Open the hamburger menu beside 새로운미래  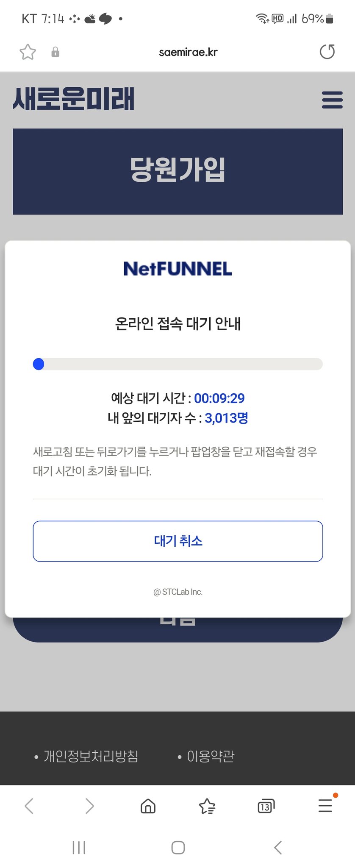(x=332, y=100)
